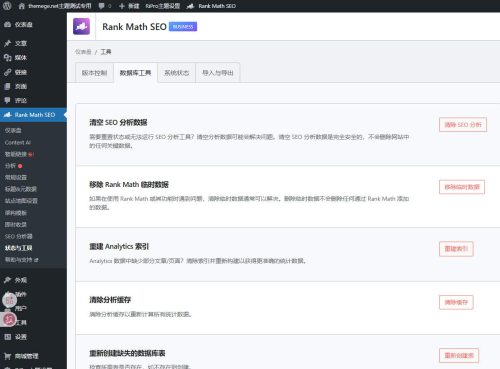Switch to 数据库工具 tab
This screenshot has height=369, width=500.
coord(135,73)
